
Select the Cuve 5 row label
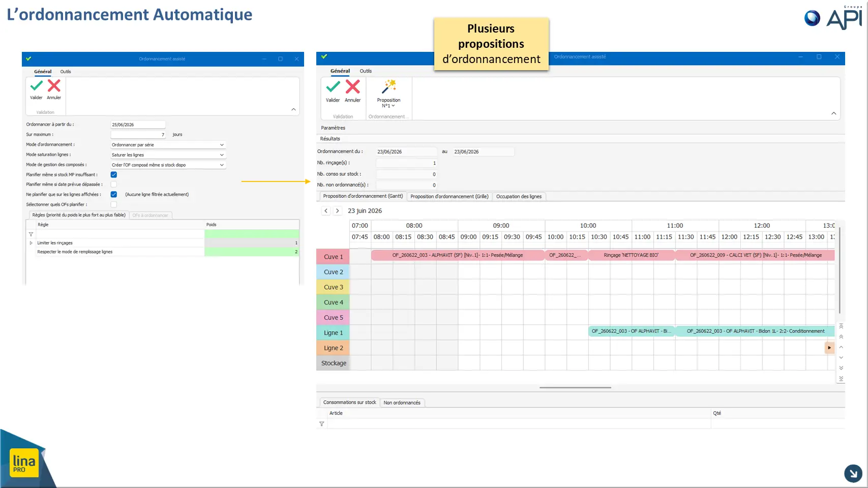(333, 318)
